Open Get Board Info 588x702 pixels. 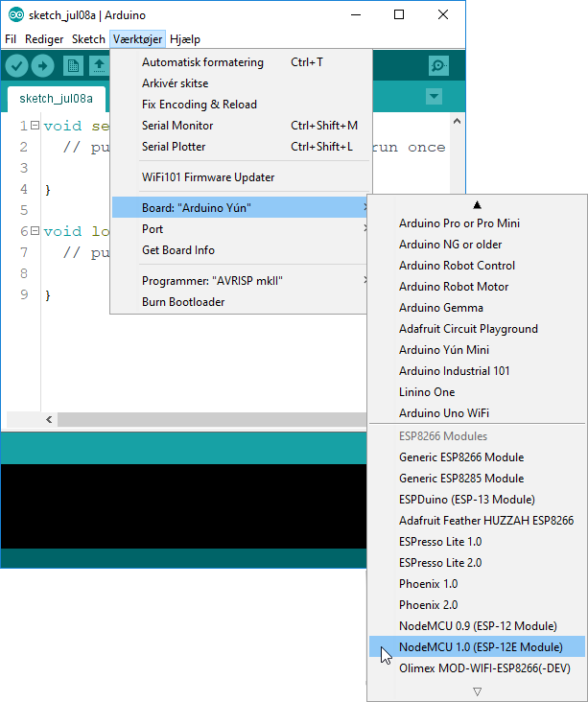point(177,250)
